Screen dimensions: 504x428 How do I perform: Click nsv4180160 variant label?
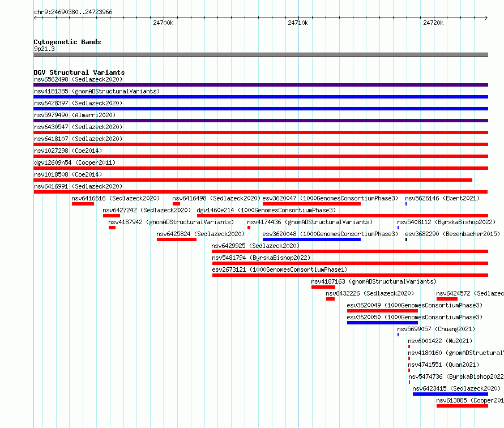click(x=456, y=353)
